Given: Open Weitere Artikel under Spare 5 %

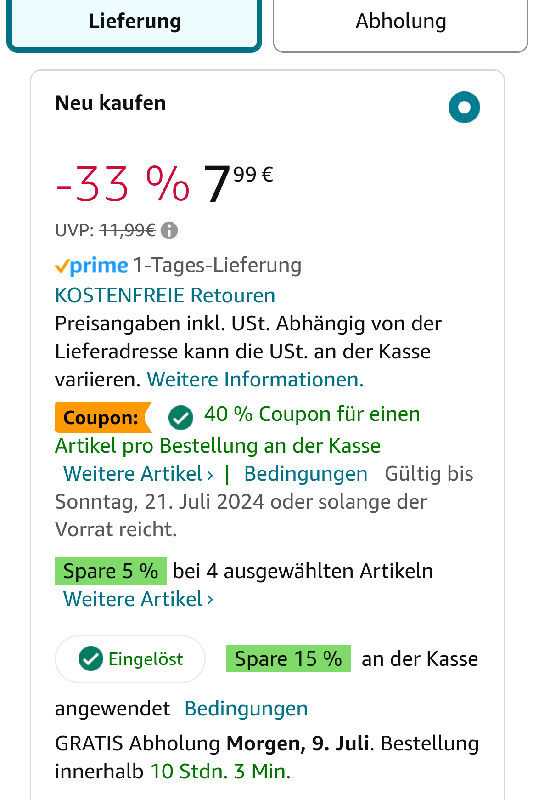Looking at the screenshot, I should (x=138, y=599).
